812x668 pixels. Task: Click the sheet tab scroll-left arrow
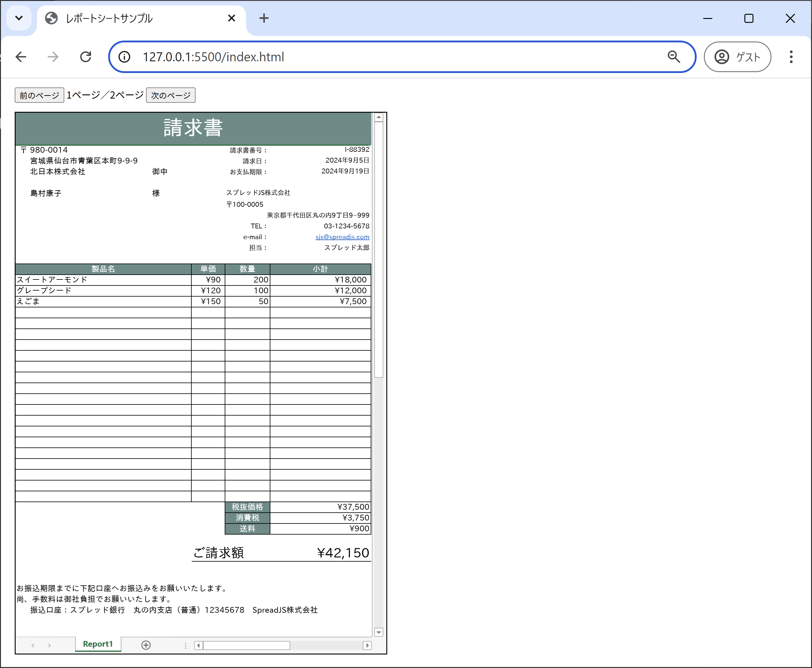tap(33, 645)
